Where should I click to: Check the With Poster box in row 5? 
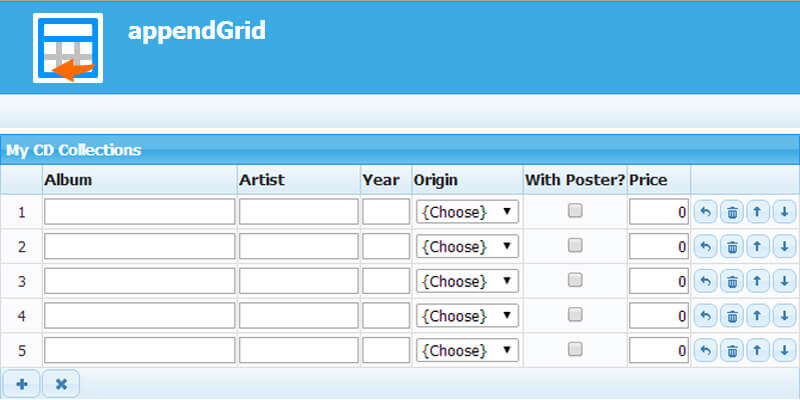pyautogui.click(x=575, y=350)
